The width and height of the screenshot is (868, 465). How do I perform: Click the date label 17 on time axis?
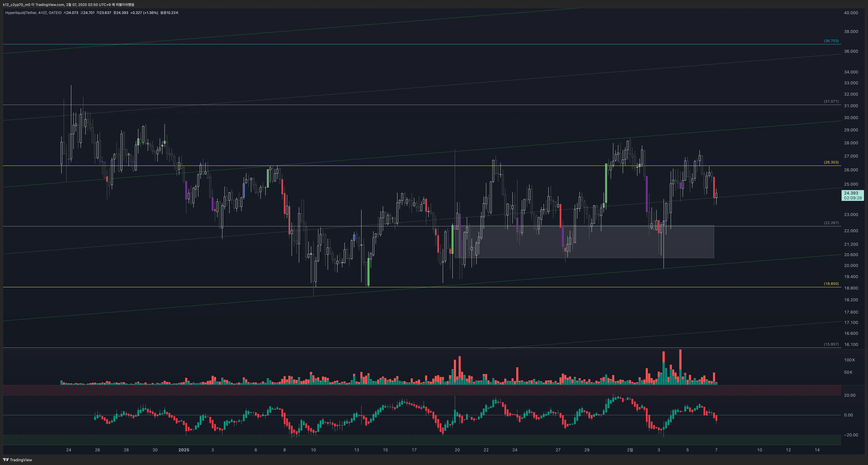point(414,450)
